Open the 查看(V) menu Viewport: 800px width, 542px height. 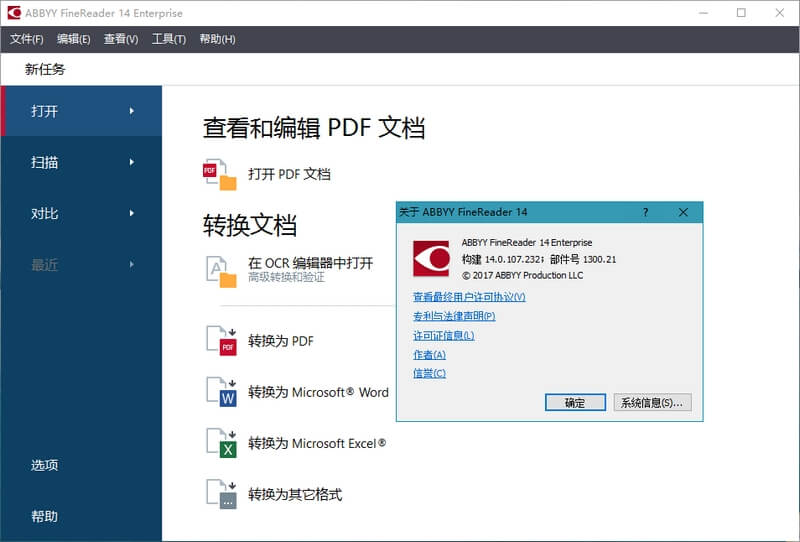121,39
